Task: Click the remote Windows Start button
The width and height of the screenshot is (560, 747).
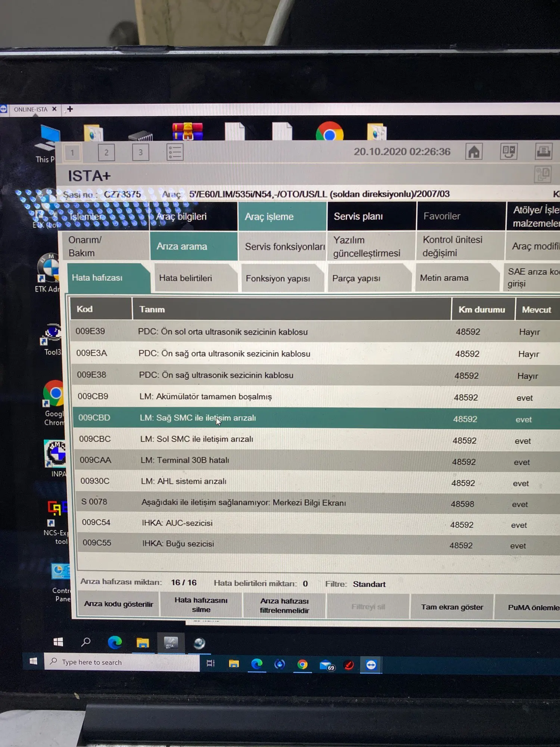Action: pyautogui.click(x=58, y=642)
